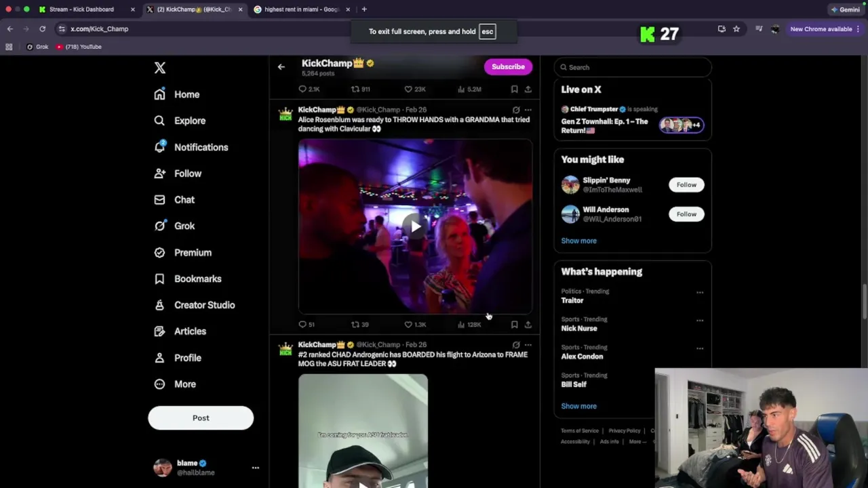Expand the More footer links
Viewport: 868px width, 488px height.
[637, 442]
